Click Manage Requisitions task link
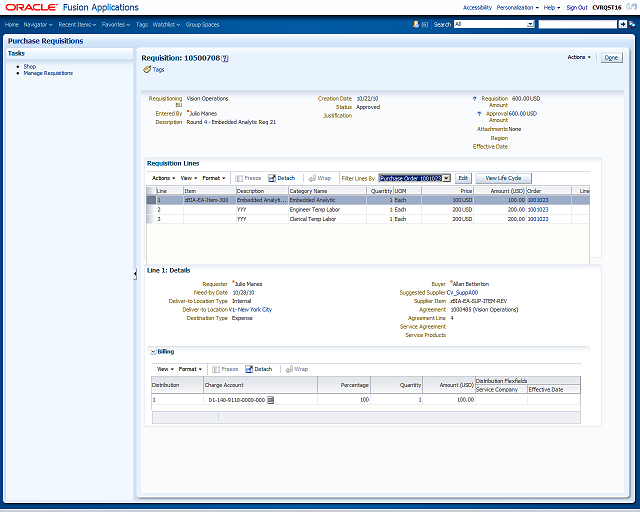The height and width of the screenshot is (512, 640). coord(48,73)
